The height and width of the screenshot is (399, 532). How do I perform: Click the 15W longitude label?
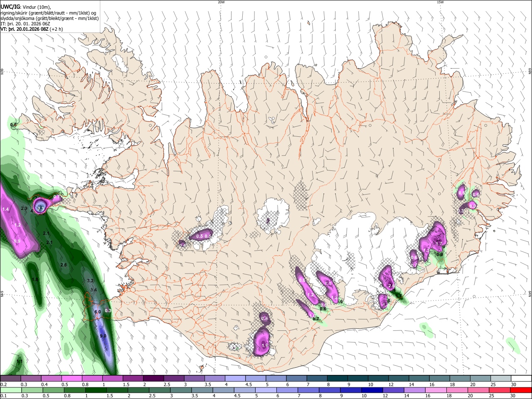(440, 2)
